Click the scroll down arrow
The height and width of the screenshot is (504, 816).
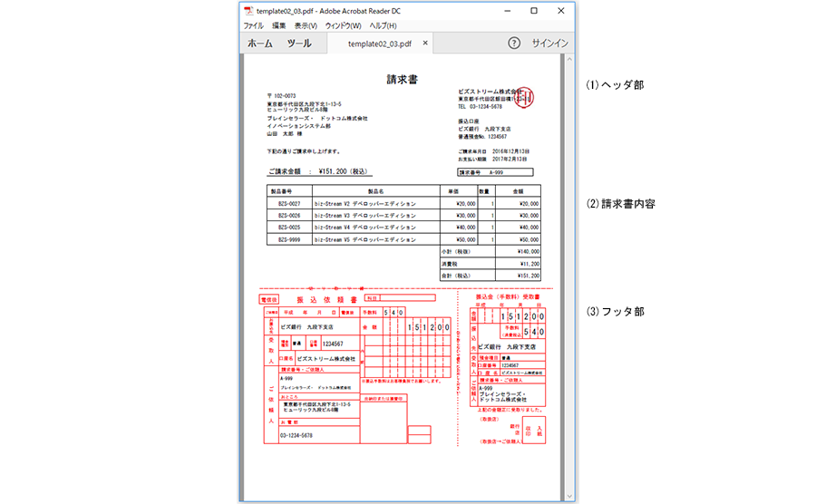point(568,495)
